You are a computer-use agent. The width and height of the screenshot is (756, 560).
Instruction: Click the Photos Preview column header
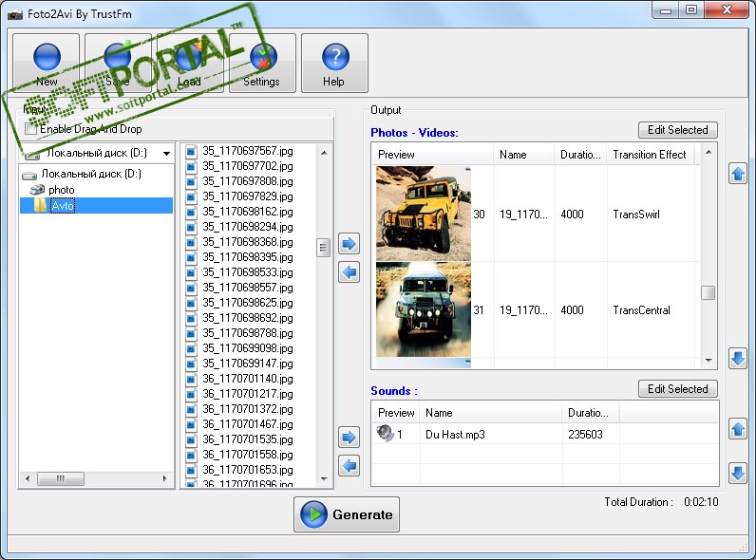[433, 155]
